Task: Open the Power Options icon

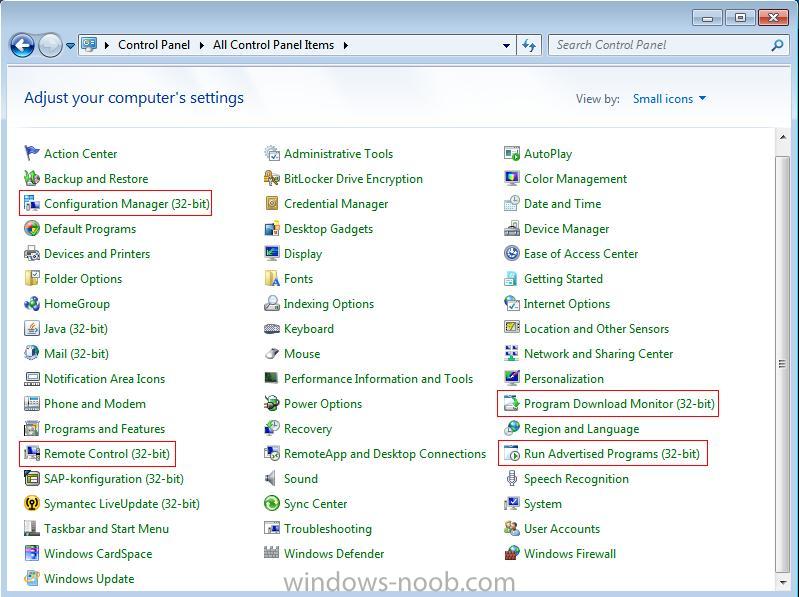Action: [x=272, y=403]
